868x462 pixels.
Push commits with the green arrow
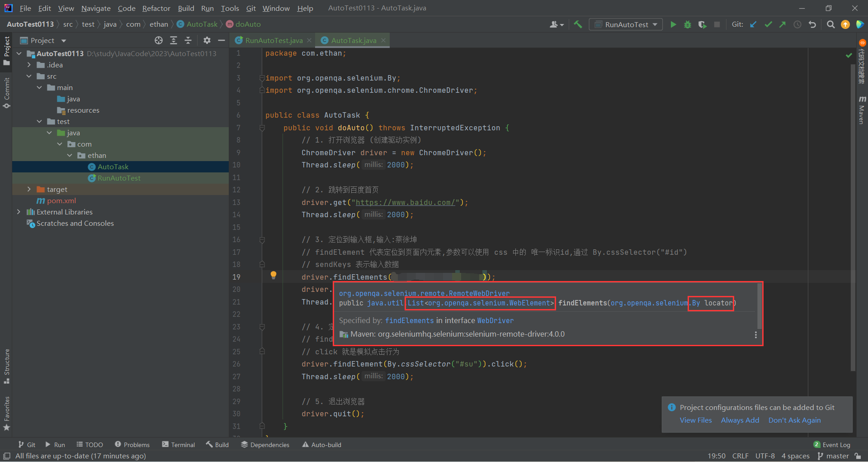pyautogui.click(x=783, y=24)
